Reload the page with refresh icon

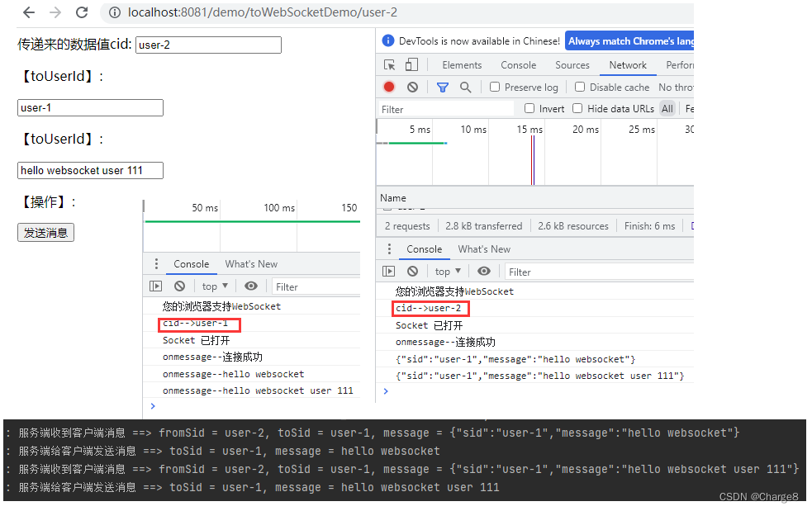pos(82,12)
